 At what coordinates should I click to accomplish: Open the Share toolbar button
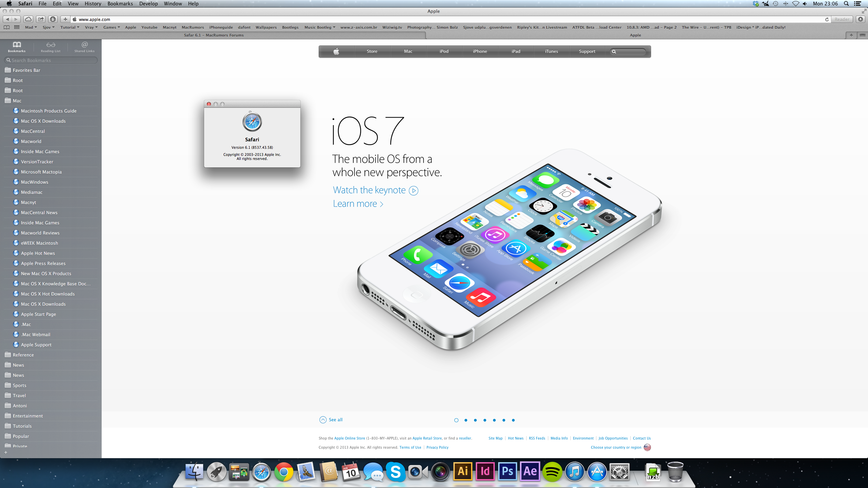tap(41, 19)
